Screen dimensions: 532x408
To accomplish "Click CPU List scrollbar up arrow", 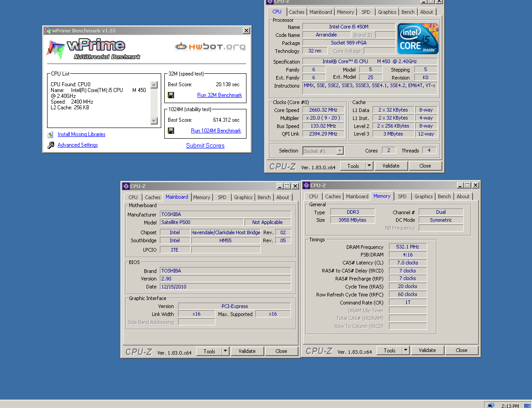I will tap(154, 85).
